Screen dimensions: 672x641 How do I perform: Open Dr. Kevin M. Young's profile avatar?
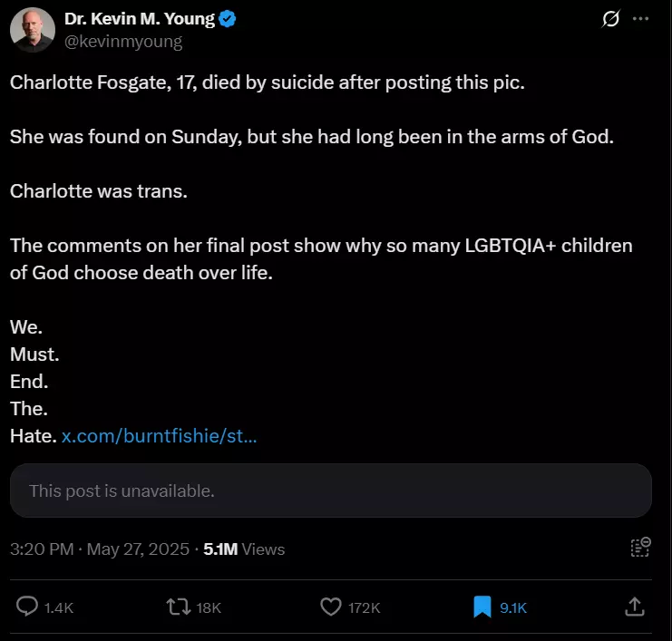[x=32, y=30]
